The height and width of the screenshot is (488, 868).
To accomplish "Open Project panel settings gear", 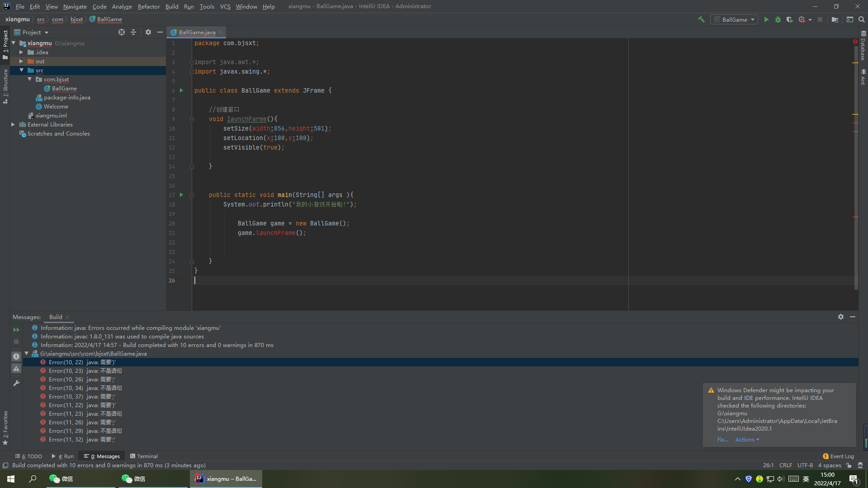I will click(148, 32).
